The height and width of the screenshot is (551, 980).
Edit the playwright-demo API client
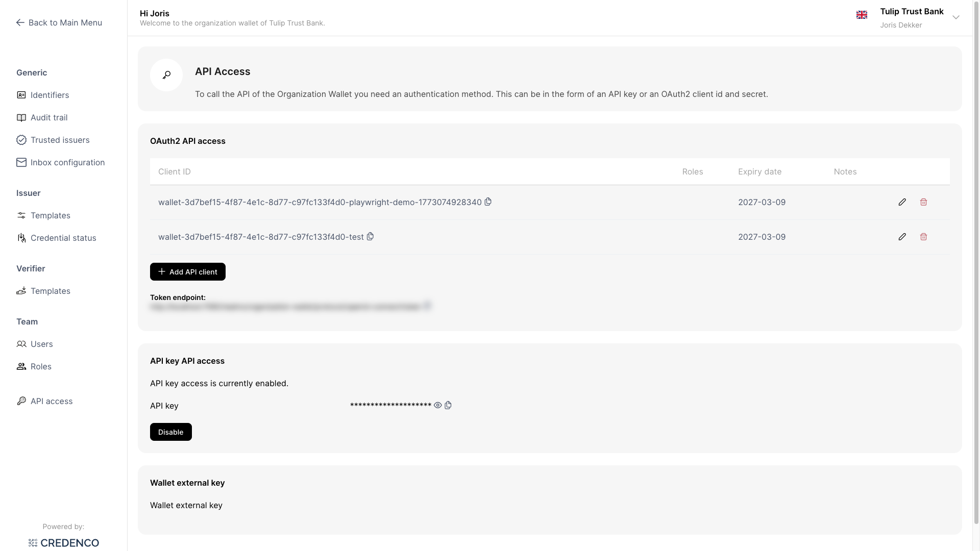902,202
